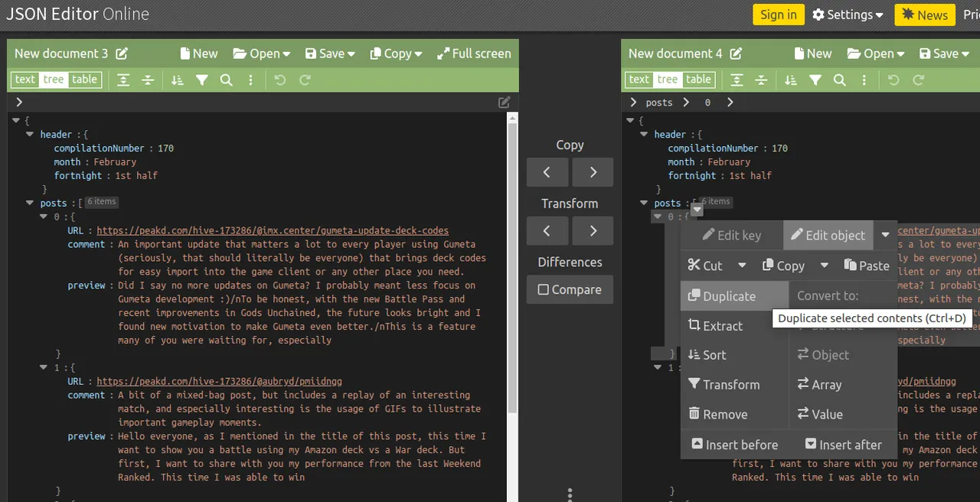Image resolution: width=980 pixels, height=502 pixels.
Task: Switch left editor to text mode
Action: (25, 80)
